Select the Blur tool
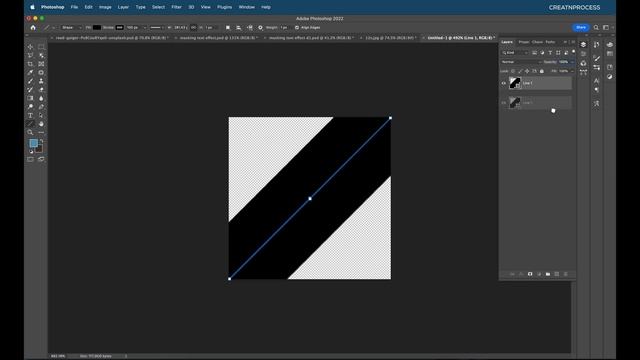The image size is (640, 360). click(41, 98)
